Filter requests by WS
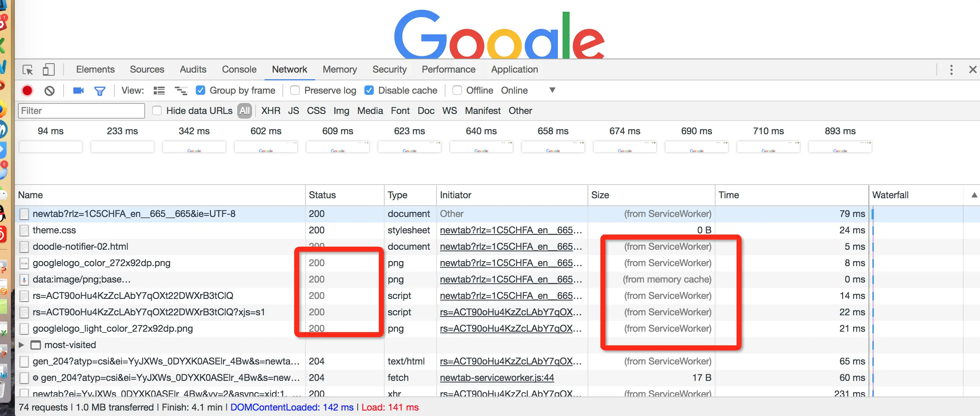 (449, 111)
